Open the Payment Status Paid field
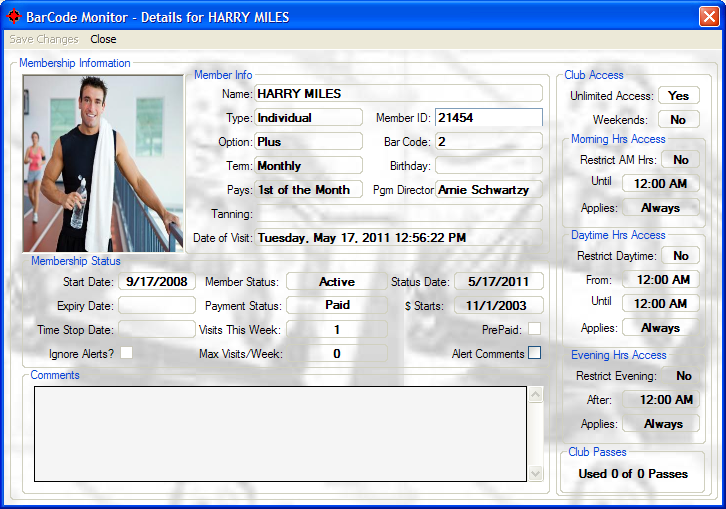Screen dimensions: 726x509 click(x=337, y=306)
